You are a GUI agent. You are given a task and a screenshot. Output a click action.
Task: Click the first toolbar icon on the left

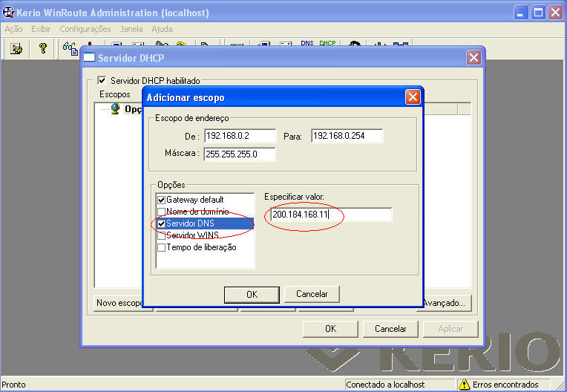(x=16, y=48)
